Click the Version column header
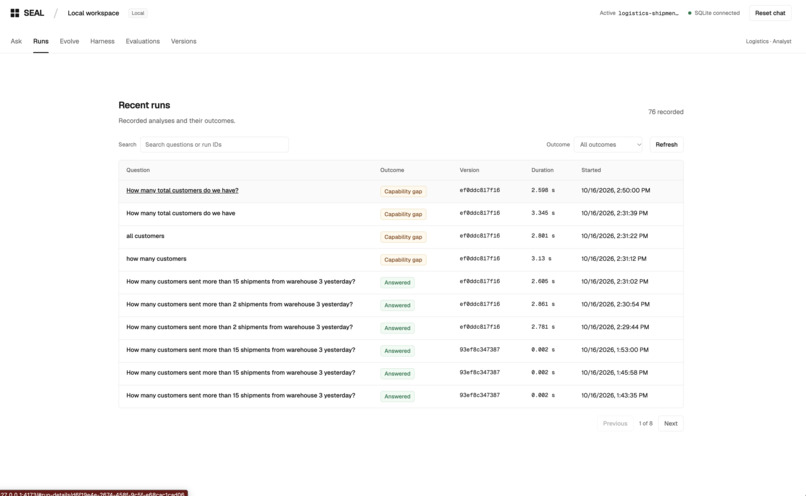Viewport: 806px width, 496px height. 469,170
